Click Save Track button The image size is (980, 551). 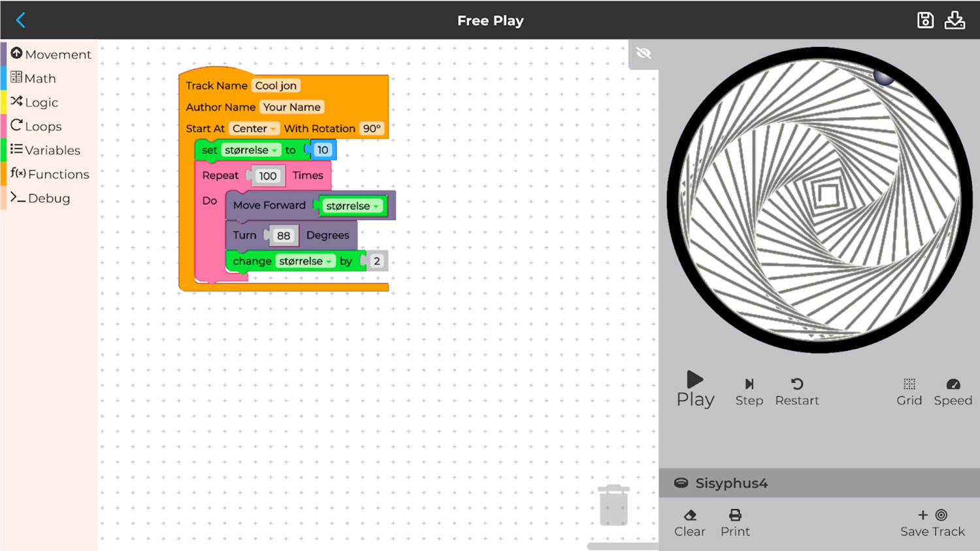(x=932, y=522)
